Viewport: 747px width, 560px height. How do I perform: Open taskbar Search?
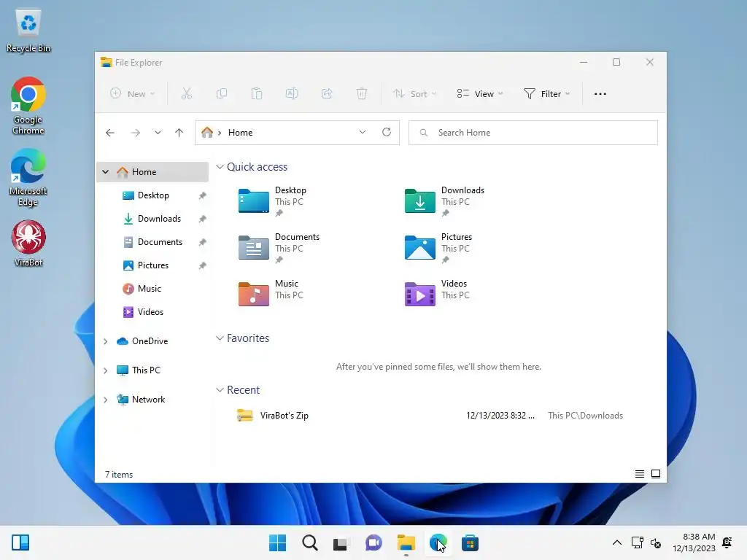point(309,542)
